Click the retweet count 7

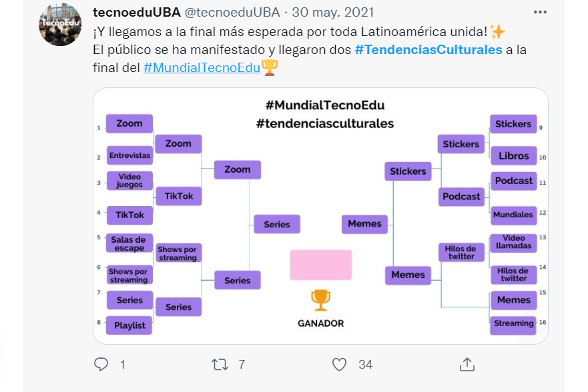click(x=242, y=364)
